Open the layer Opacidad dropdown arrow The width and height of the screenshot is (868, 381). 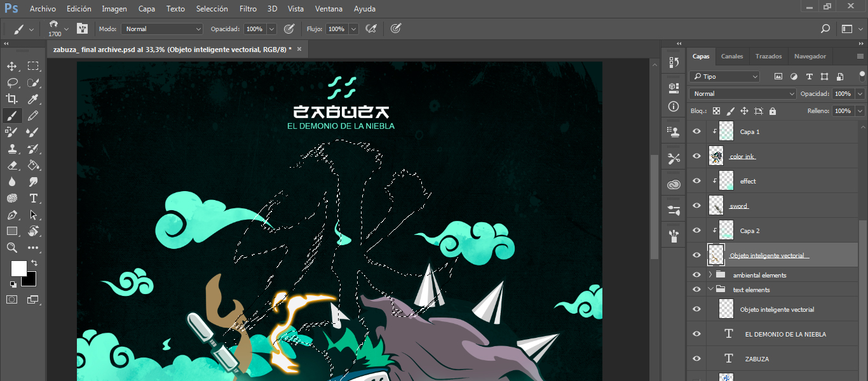coord(860,94)
